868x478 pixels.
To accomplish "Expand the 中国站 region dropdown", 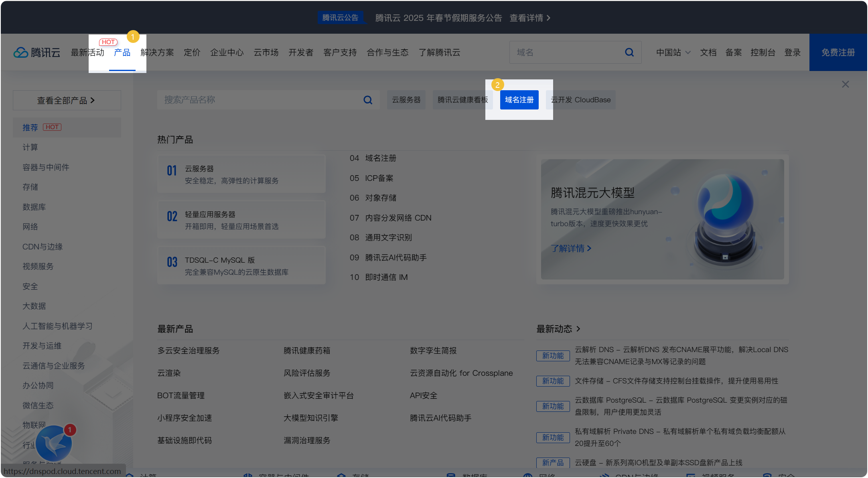I will 673,52.
